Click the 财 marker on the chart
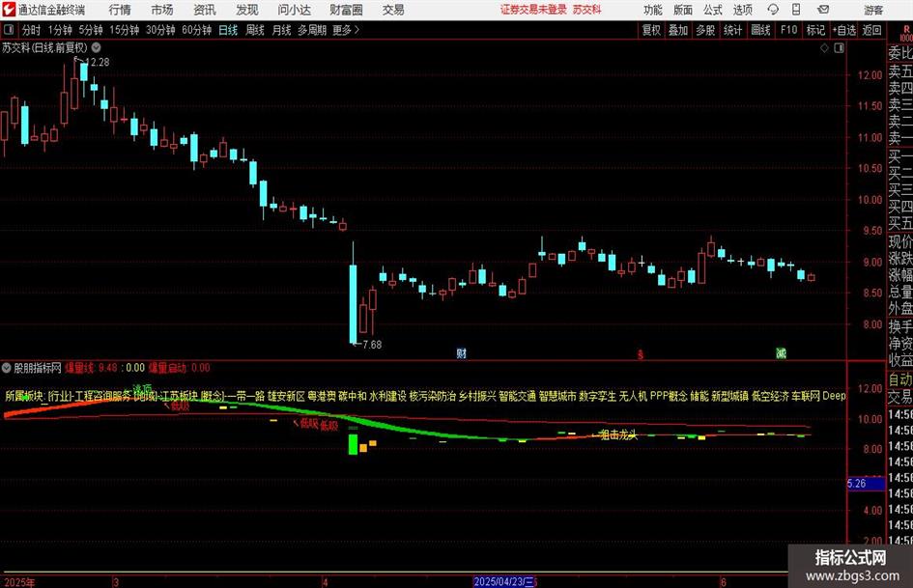Screen dimensions: 913x588 [x=461, y=353]
